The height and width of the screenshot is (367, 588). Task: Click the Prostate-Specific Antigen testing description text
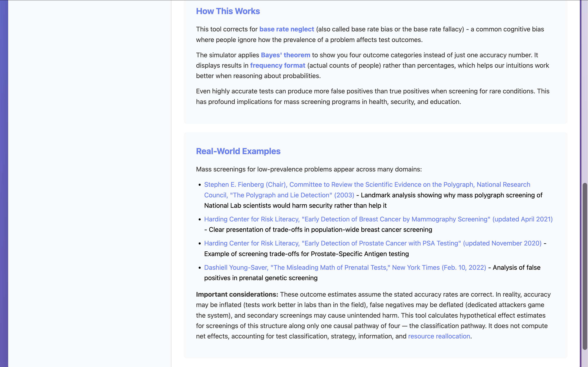tap(306, 254)
